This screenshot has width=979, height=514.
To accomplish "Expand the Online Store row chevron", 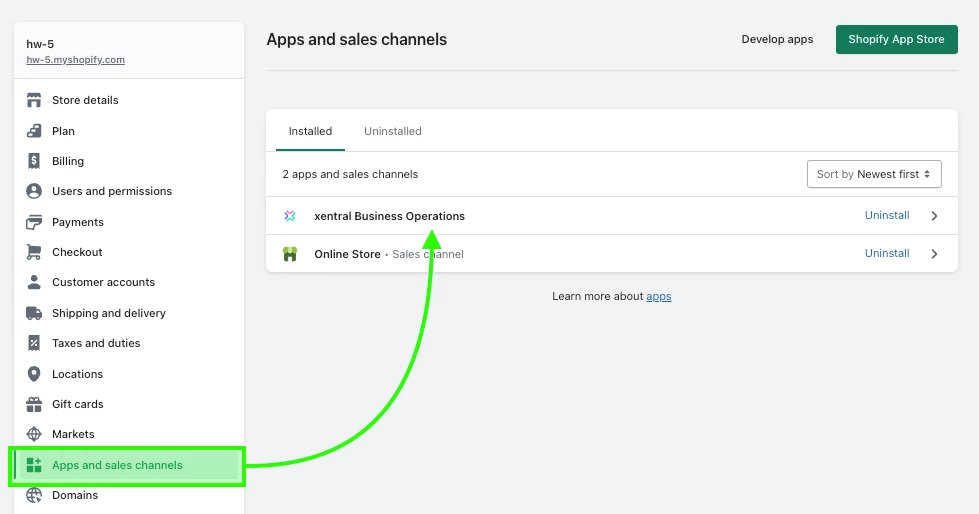I will [x=935, y=254].
